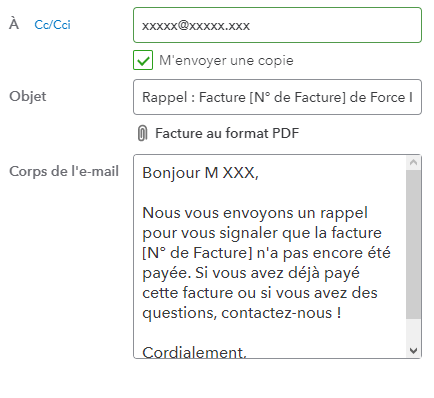Click the email body scrollbar thumb
434x398 pixels.
414,244
